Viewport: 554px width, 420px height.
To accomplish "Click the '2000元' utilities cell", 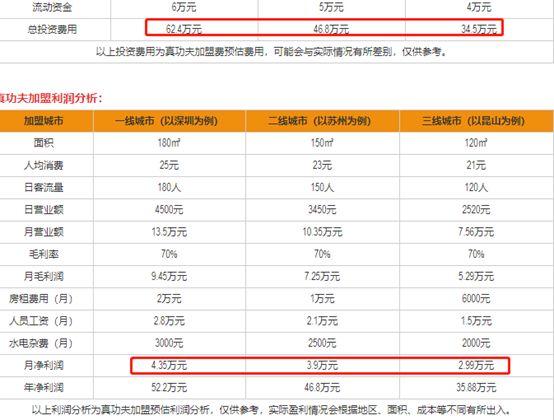I will coord(476,343).
